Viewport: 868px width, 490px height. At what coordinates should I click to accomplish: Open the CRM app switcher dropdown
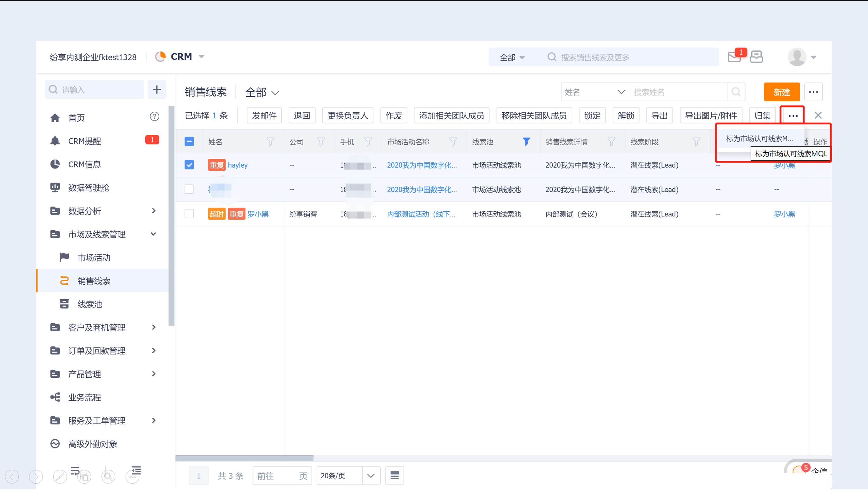pos(201,56)
